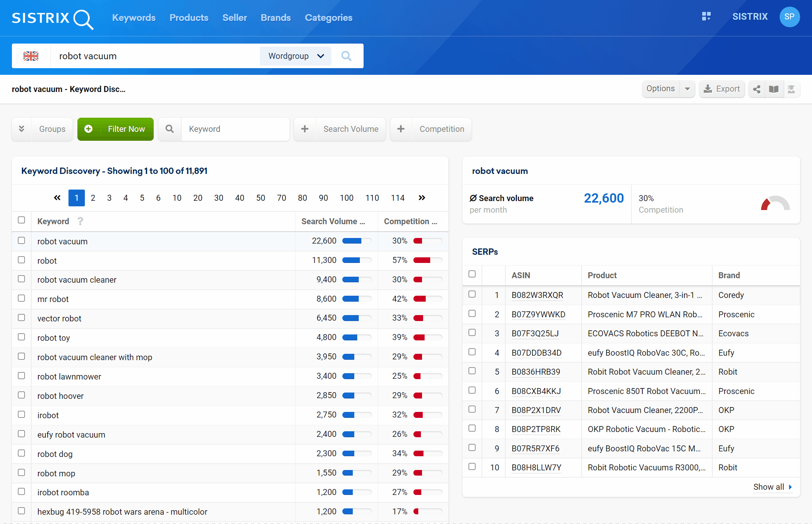Click the Groups collapse arrow icon
812x524 pixels.
tap(22, 128)
